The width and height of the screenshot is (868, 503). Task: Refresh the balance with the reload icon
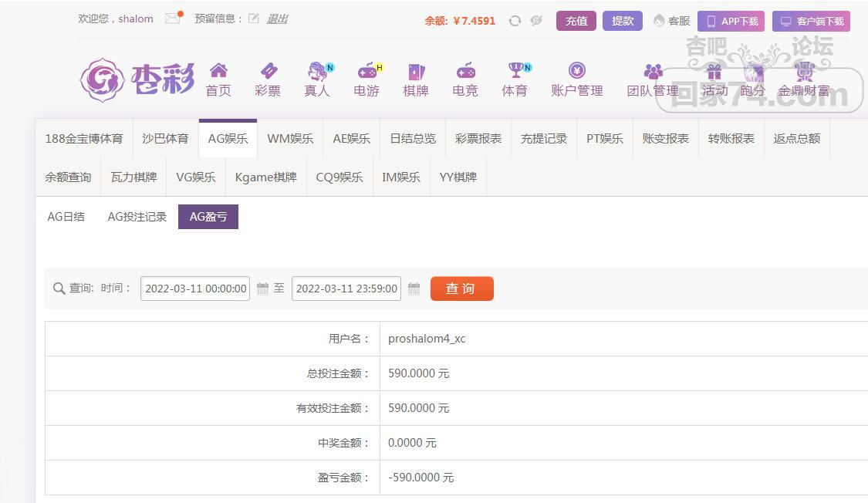click(515, 22)
